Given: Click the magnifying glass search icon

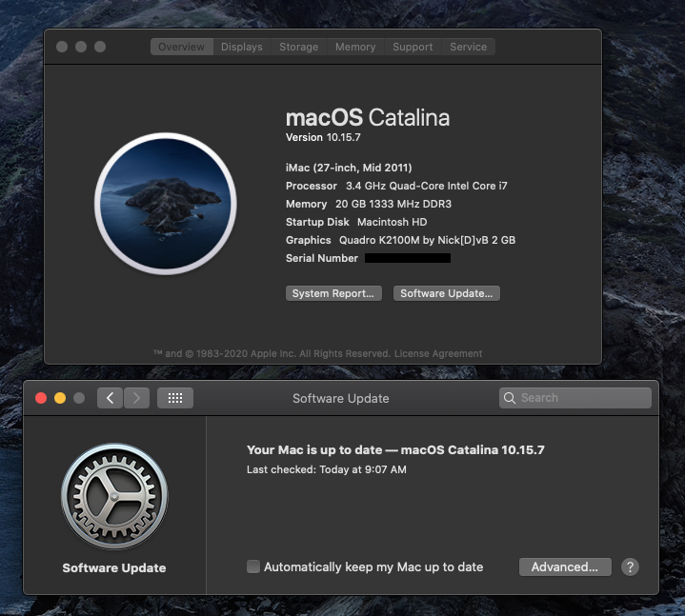Looking at the screenshot, I should coord(510,398).
